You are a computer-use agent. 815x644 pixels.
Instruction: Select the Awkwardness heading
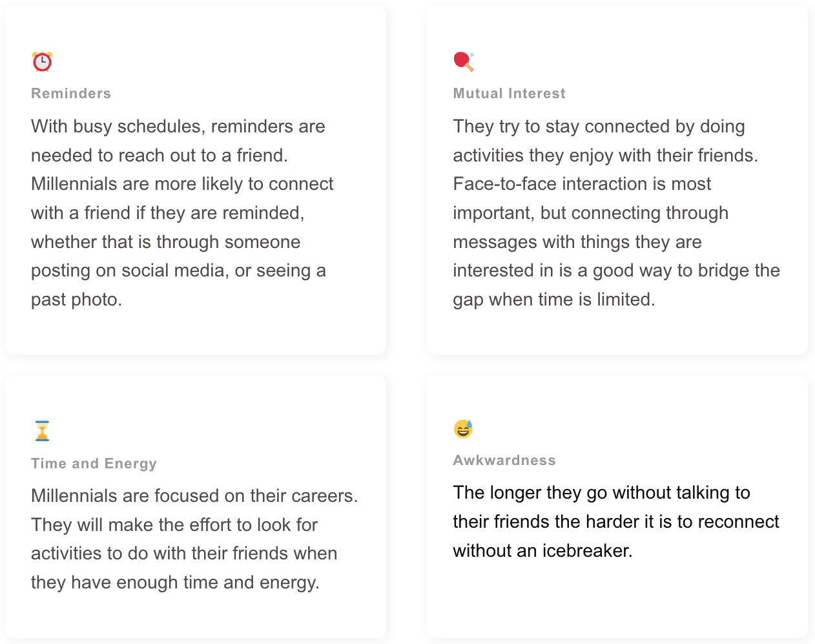pyautogui.click(x=504, y=461)
